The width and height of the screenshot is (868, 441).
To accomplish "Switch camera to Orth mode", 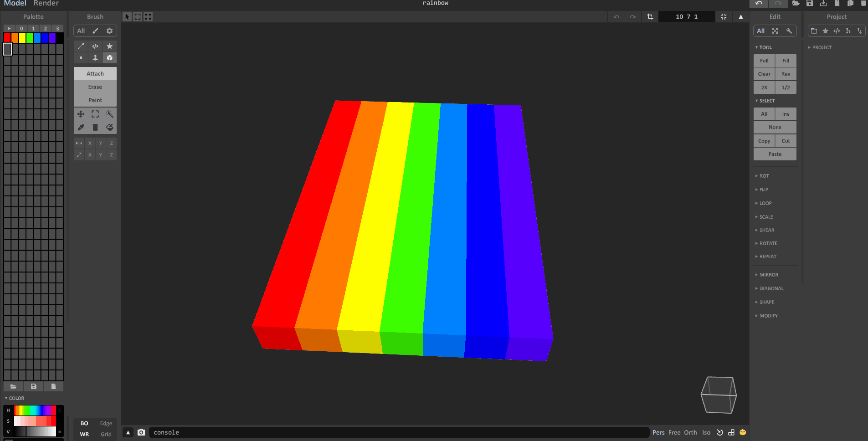I will pyautogui.click(x=690, y=432).
